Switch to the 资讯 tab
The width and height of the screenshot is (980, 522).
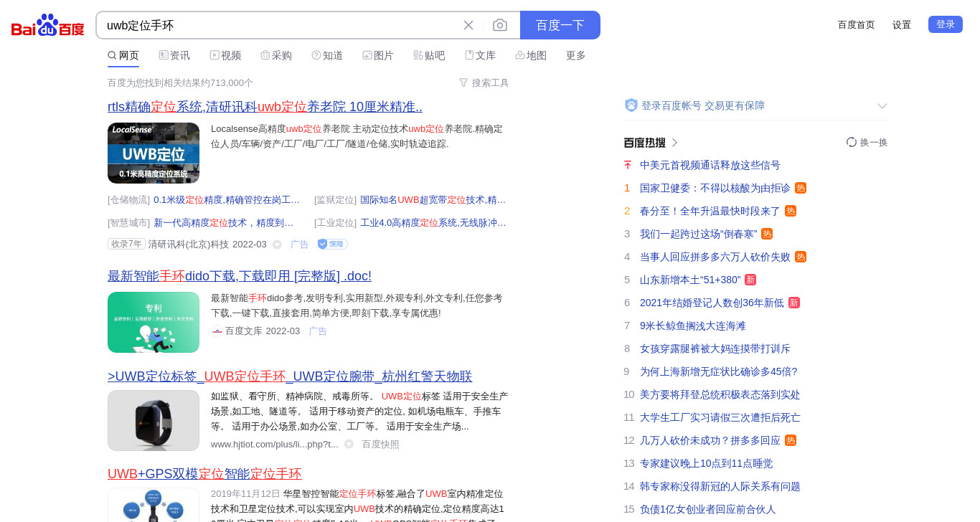[x=174, y=55]
